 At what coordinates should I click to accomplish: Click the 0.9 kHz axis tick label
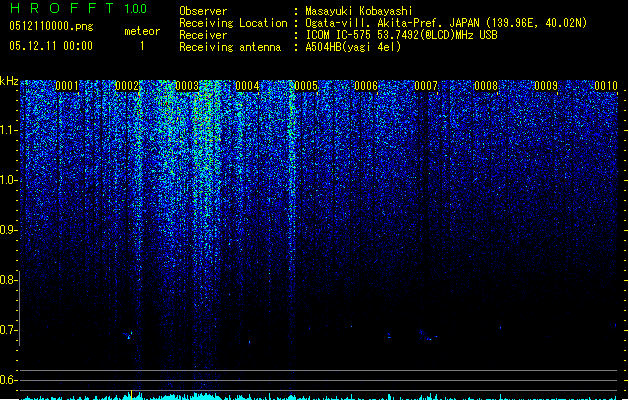[x=8, y=230]
